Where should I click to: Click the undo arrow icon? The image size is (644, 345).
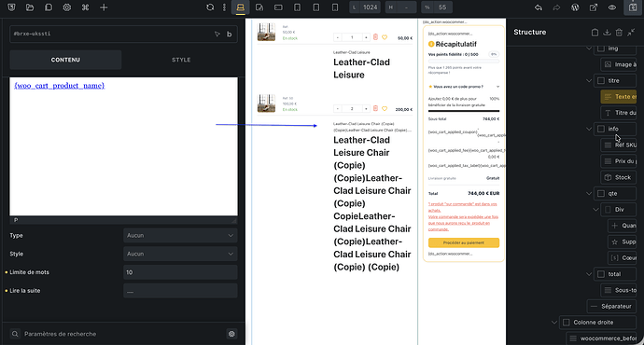(539, 7)
